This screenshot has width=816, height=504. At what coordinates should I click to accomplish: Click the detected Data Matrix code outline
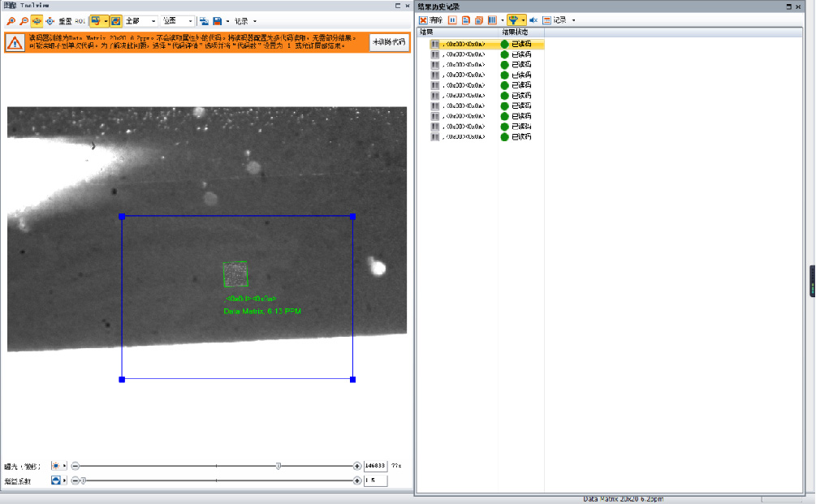235,274
